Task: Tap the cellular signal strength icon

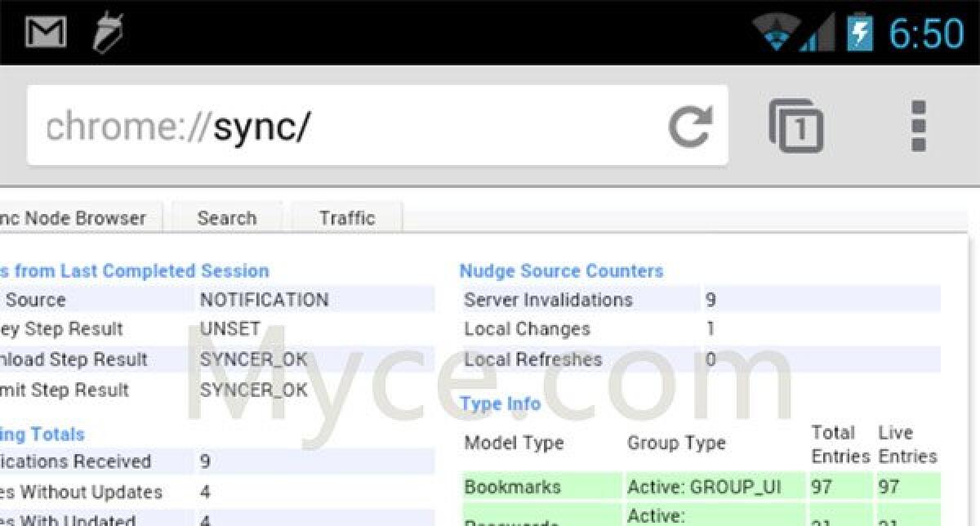Action: (818, 34)
